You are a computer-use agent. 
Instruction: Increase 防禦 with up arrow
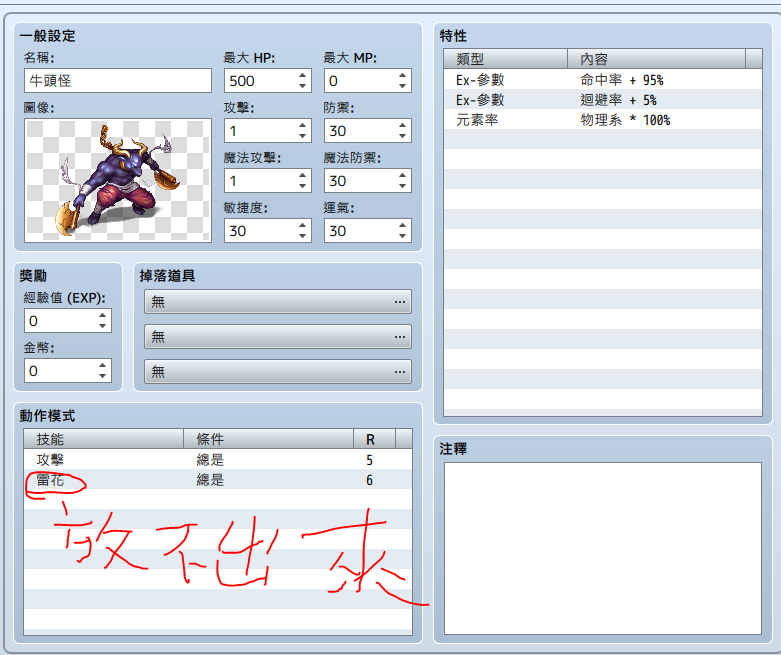pos(402,125)
